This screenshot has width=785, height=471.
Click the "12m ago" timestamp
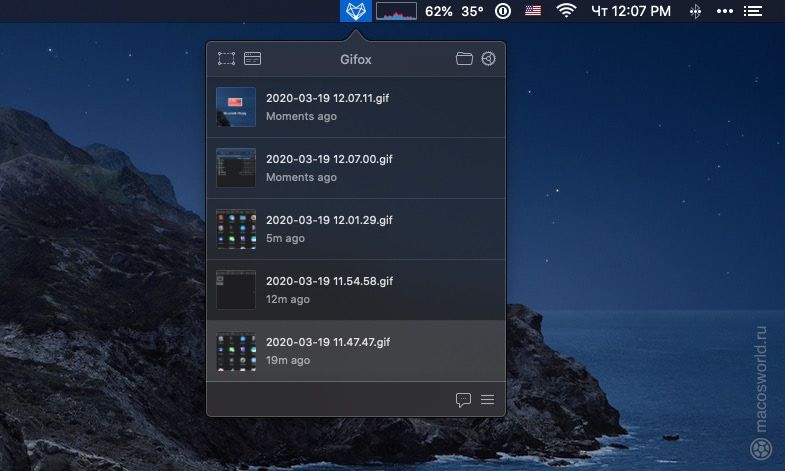[288, 299]
